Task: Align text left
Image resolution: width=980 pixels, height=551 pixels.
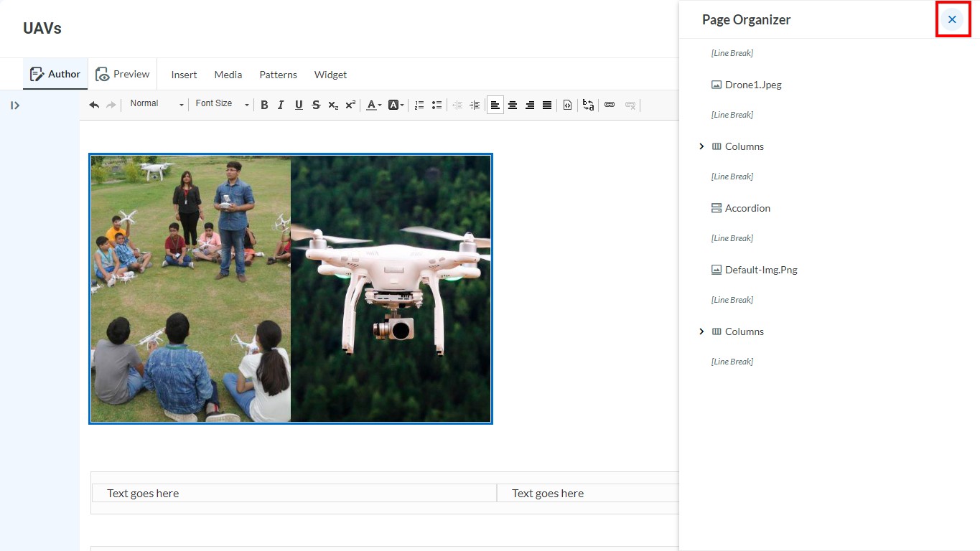Action: (495, 105)
